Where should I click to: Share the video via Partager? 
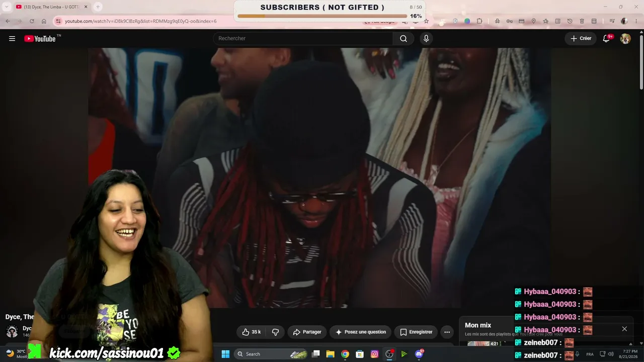pyautogui.click(x=307, y=332)
